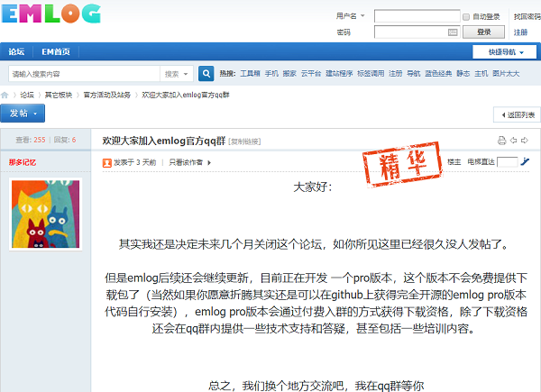Image resolution: width=541 pixels, height=392 pixels.
Task: Click the 大家好: greeting line
Action: coord(313,187)
